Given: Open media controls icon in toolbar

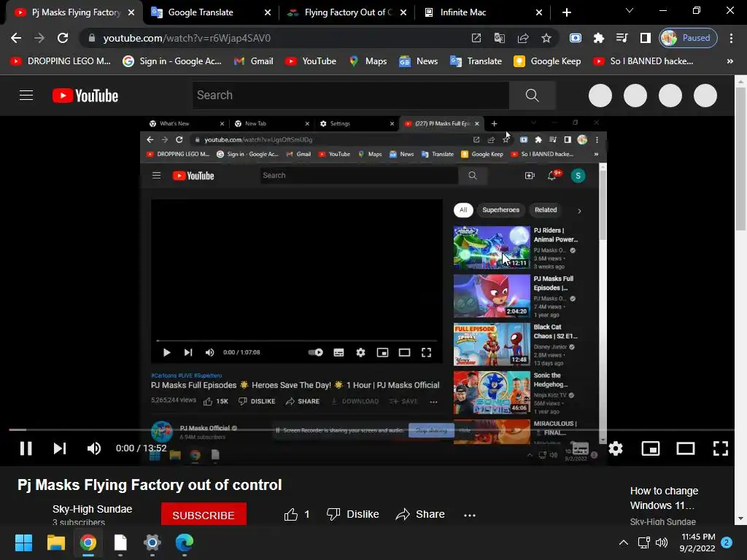Looking at the screenshot, I should (x=622, y=38).
